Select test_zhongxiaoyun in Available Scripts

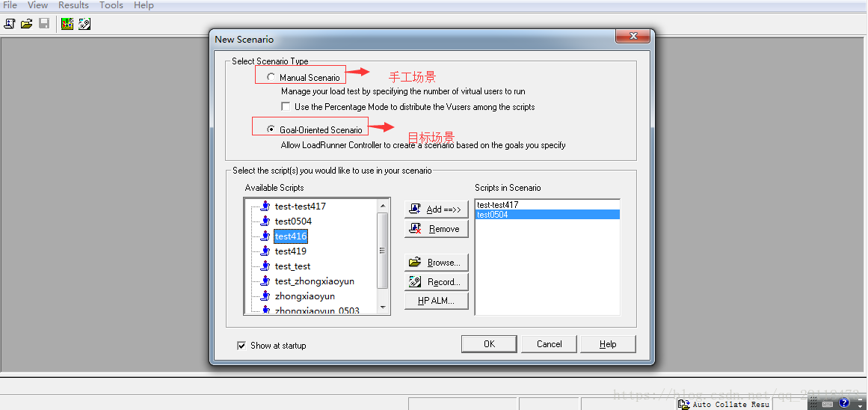pyautogui.click(x=315, y=281)
